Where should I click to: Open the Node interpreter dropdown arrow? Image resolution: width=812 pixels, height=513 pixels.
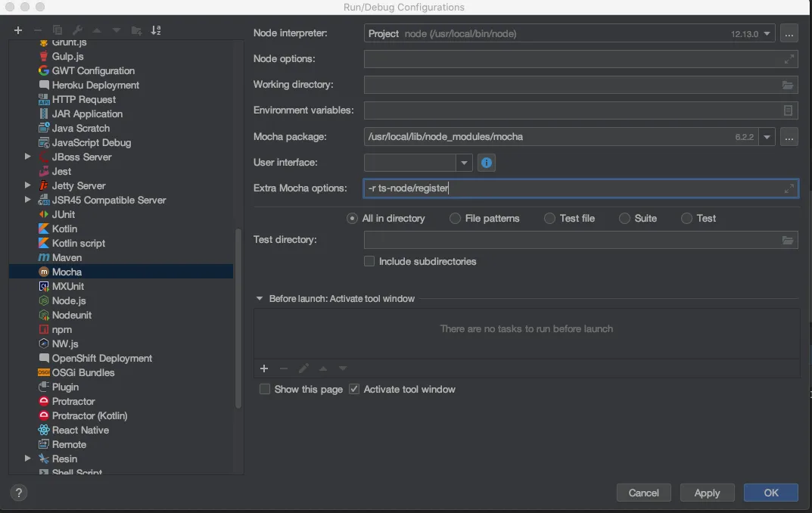pos(767,33)
